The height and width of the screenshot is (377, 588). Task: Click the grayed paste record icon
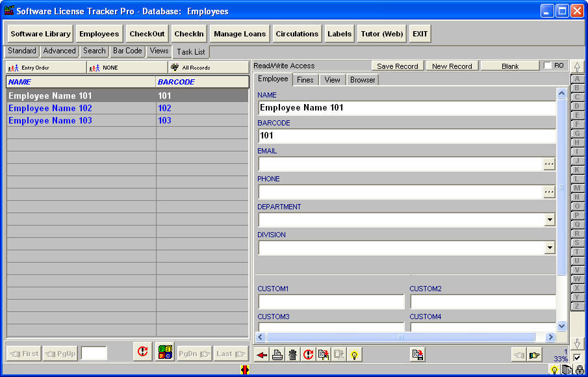[339, 354]
